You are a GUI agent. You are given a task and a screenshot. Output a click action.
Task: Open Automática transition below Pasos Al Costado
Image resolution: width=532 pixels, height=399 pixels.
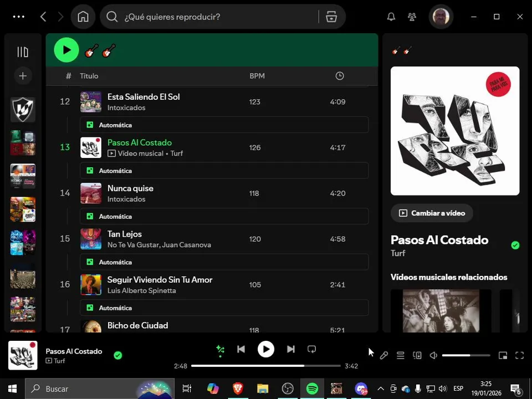pos(224,171)
